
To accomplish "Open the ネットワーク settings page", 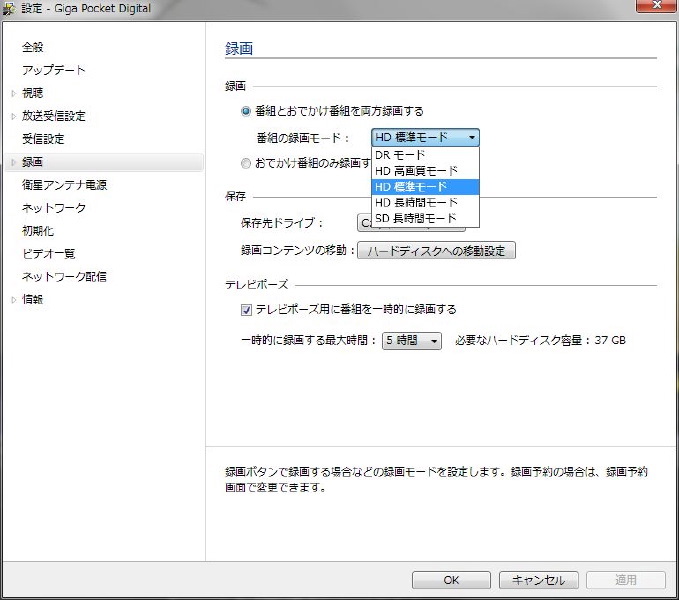I will pyautogui.click(x=54, y=208).
